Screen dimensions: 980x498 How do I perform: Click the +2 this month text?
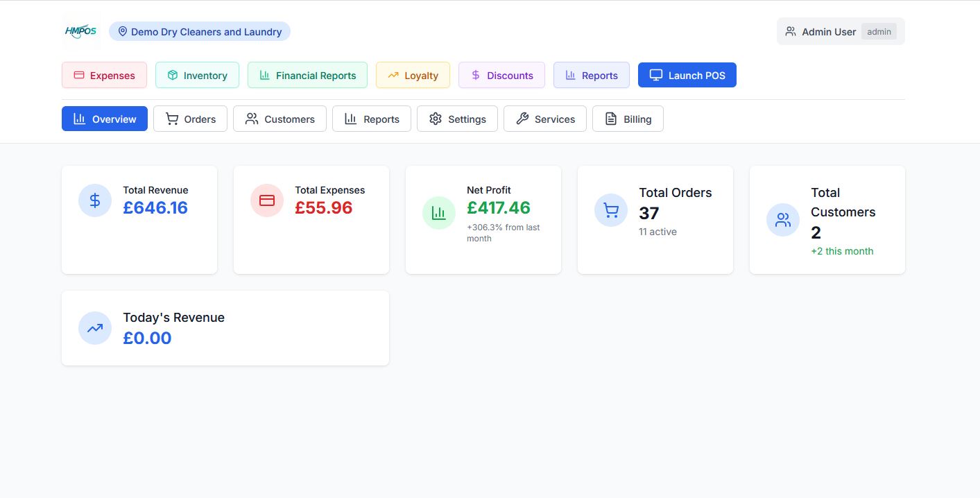[x=842, y=251]
